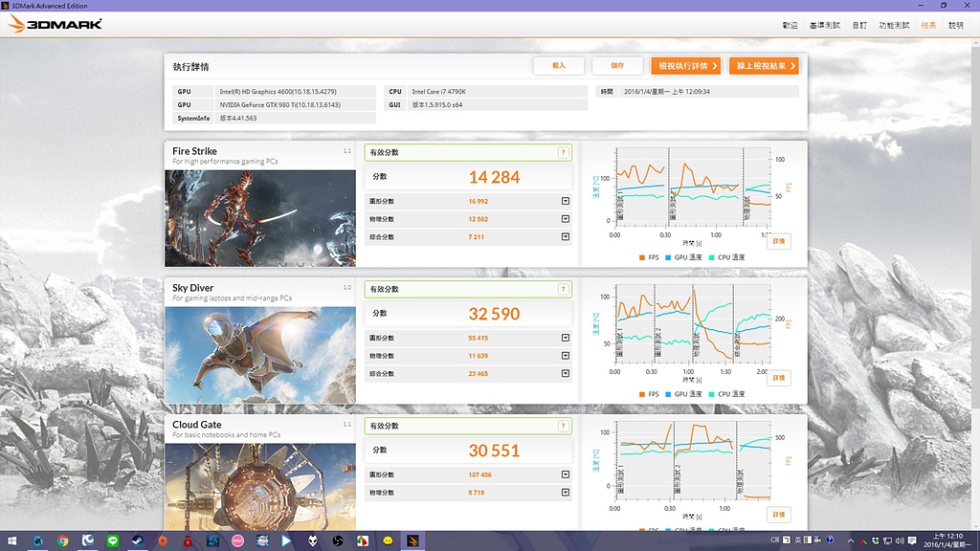Open Sky Diver chart 詳情 details button
Viewport: 980px width, 551px height.
pyautogui.click(x=779, y=378)
